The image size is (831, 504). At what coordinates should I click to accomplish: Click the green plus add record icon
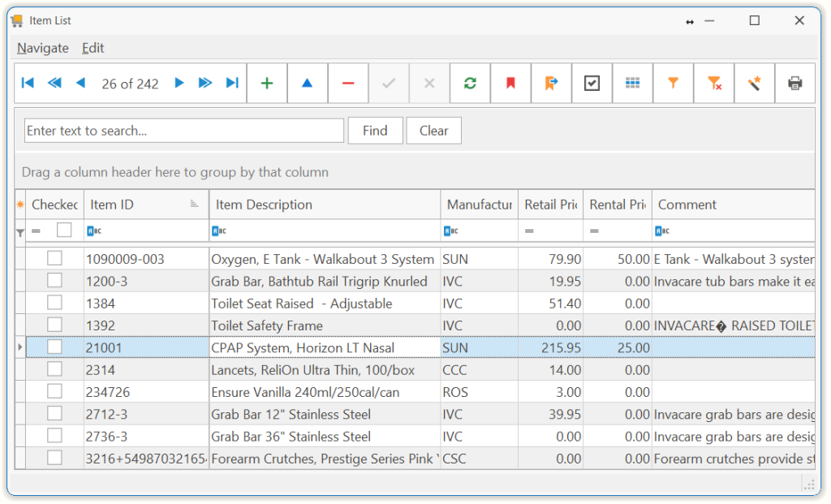click(266, 84)
